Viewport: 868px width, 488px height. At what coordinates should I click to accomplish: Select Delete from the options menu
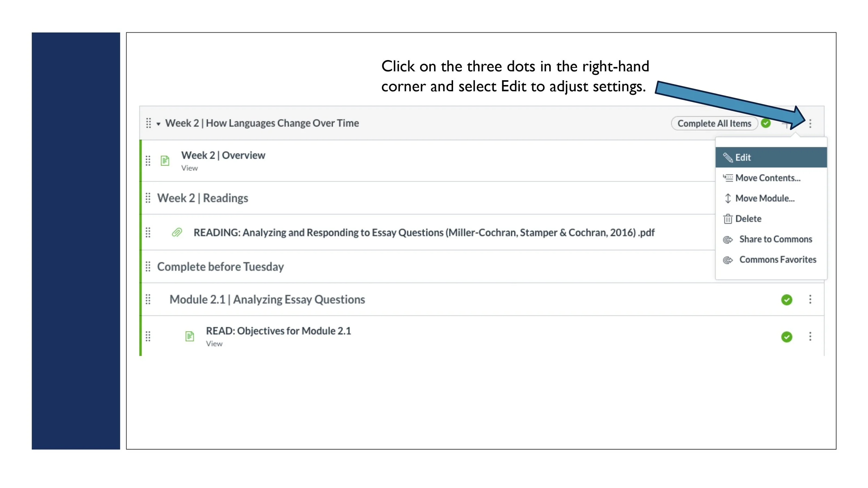748,219
